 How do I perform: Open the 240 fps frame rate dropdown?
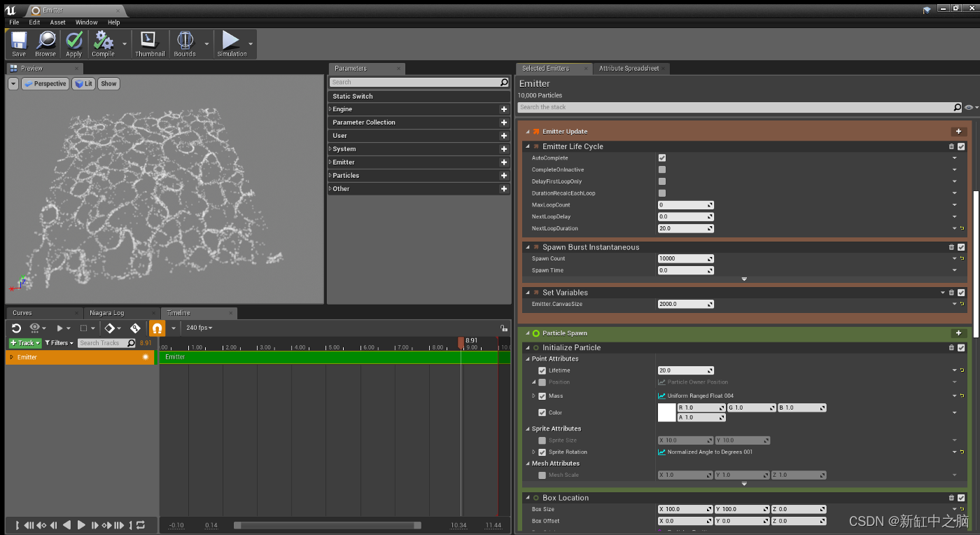coord(199,328)
